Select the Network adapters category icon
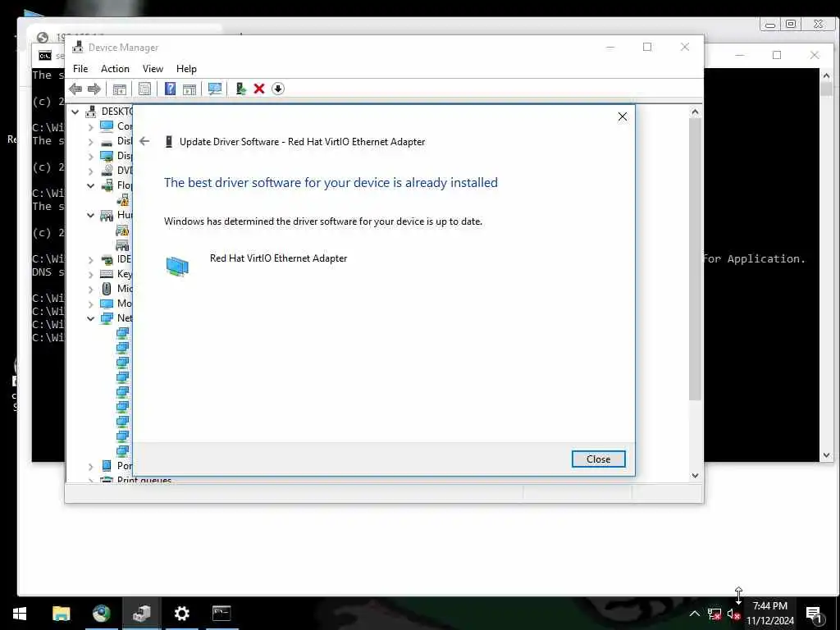This screenshot has width=840, height=630. (107, 318)
